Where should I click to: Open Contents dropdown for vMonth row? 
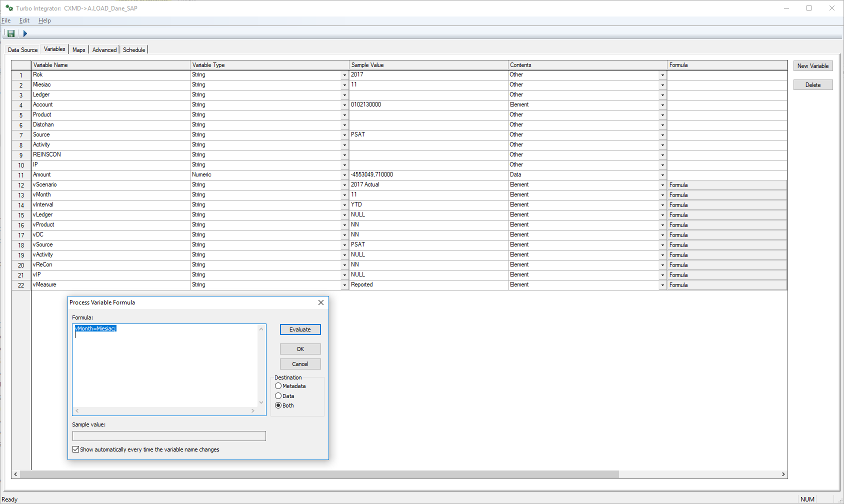pyautogui.click(x=662, y=195)
